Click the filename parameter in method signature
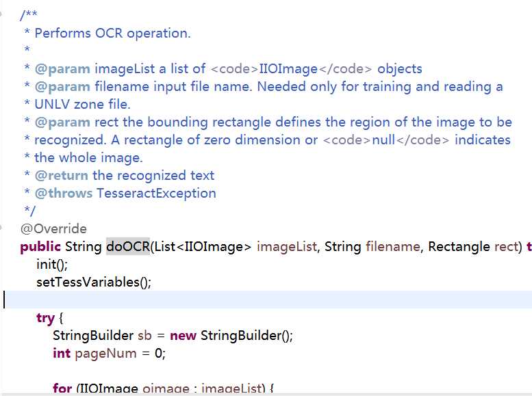Viewport: 532px width, 396px height. point(392,246)
